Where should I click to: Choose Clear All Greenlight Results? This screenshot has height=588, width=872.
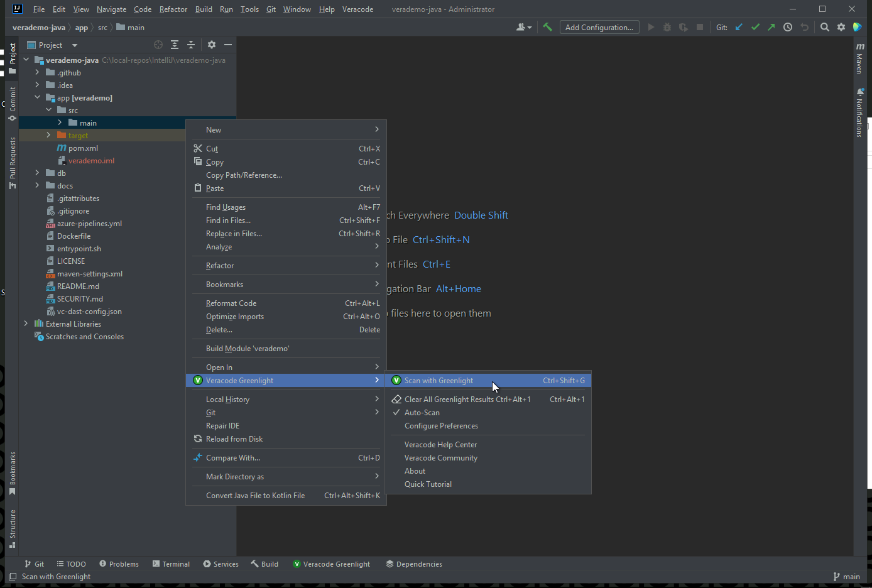point(488,400)
